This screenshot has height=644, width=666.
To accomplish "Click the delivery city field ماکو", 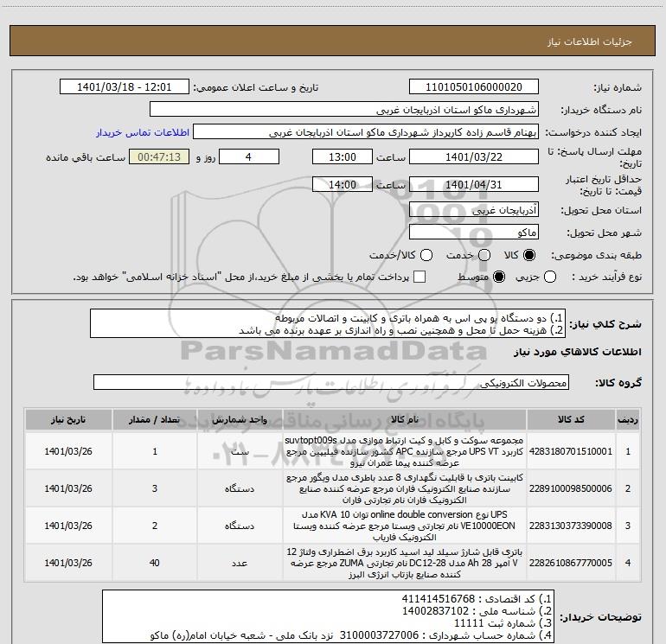I will 474,232.
